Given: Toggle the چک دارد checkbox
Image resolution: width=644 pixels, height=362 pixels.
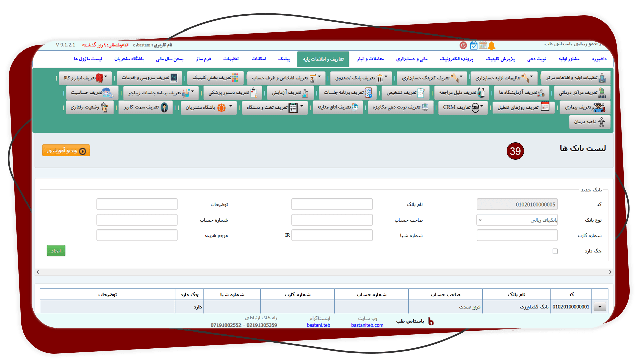Looking at the screenshot, I should click(555, 251).
